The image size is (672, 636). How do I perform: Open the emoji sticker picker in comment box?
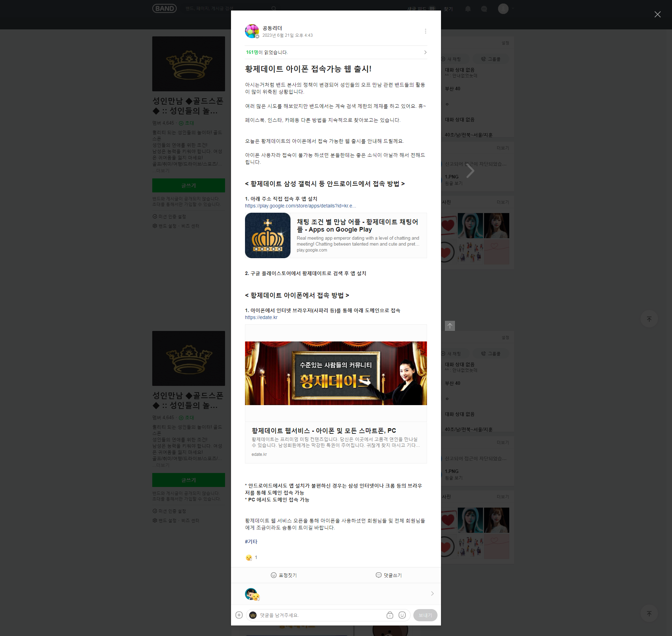[x=402, y=615]
